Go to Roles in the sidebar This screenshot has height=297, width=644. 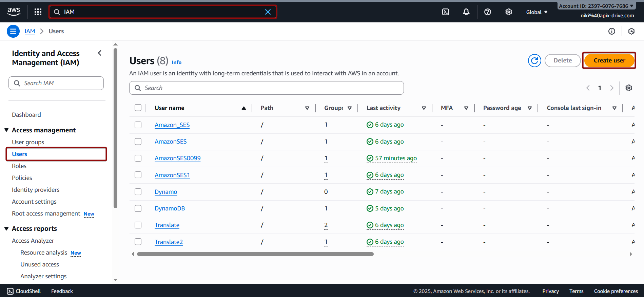tap(19, 166)
